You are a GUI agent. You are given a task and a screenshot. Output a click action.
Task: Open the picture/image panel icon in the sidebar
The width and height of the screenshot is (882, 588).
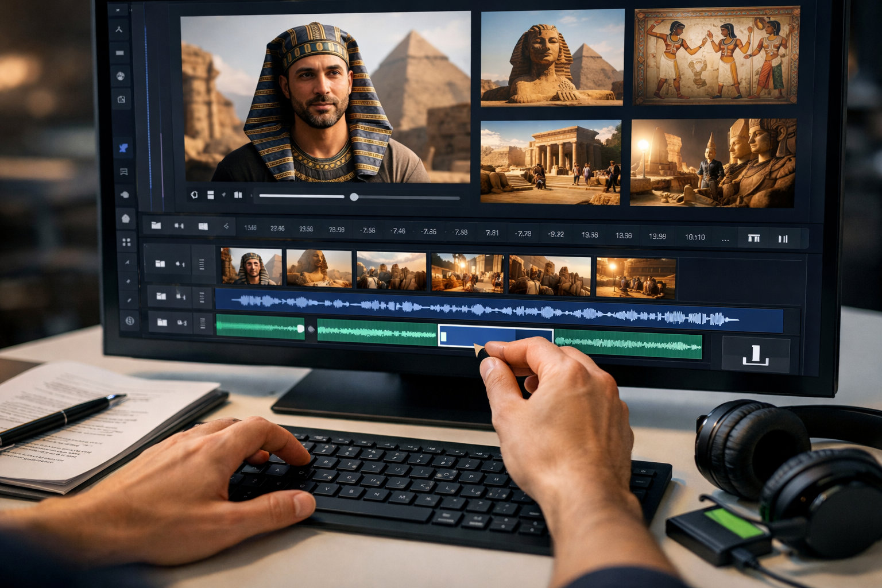click(122, 99)
